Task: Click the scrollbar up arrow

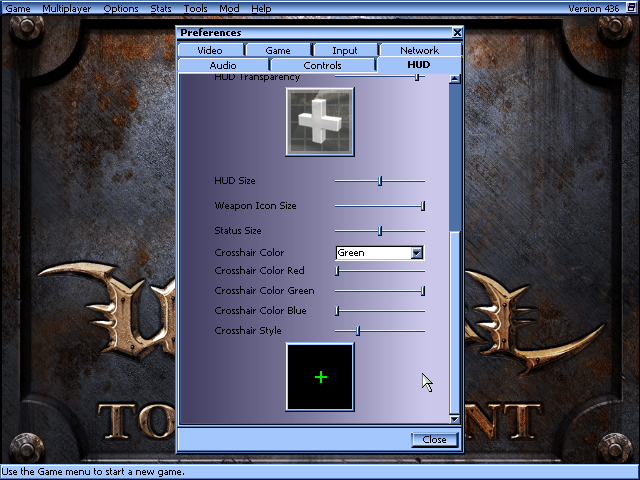Action: tap(456, 79)
